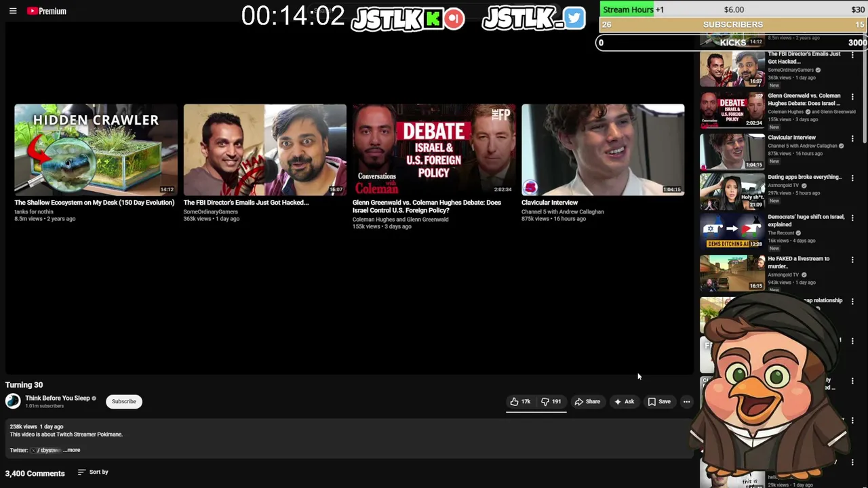The image size is (868, 488).
Task: Click the Stream Hours goal bar
Action: coord(733,9)
